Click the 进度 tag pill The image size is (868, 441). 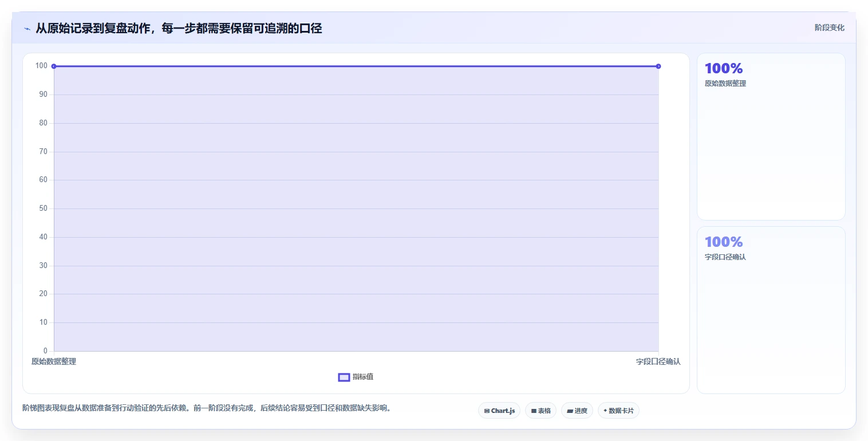coord(577,411)
